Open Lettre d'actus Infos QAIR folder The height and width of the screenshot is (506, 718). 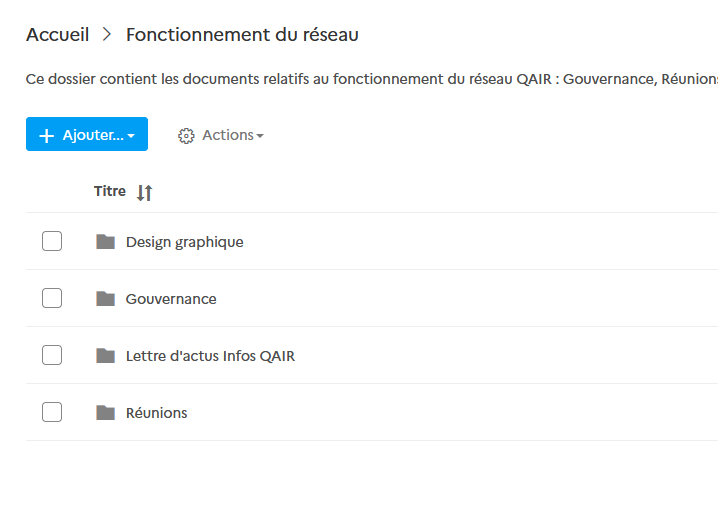[x=210, y=356]
